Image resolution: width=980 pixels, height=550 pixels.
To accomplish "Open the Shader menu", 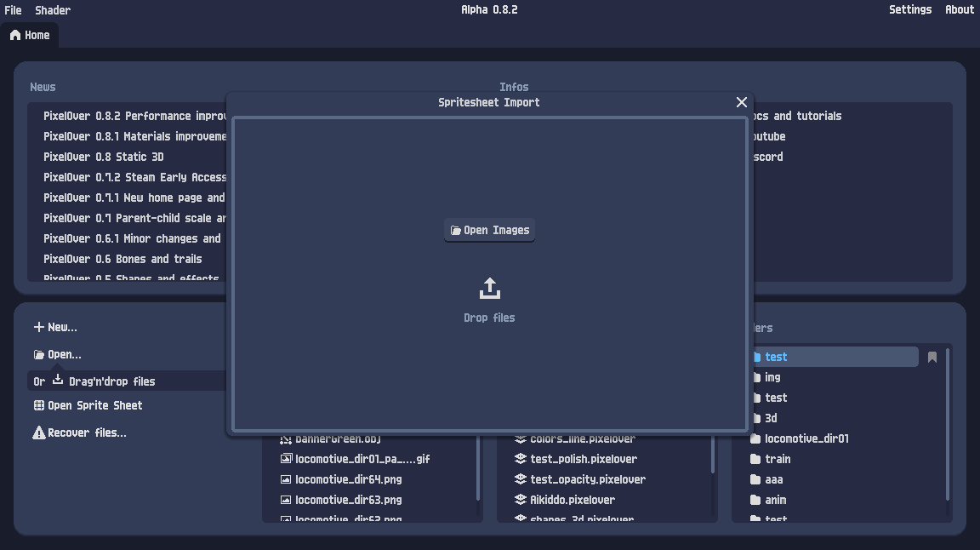I will coord(53,10).
